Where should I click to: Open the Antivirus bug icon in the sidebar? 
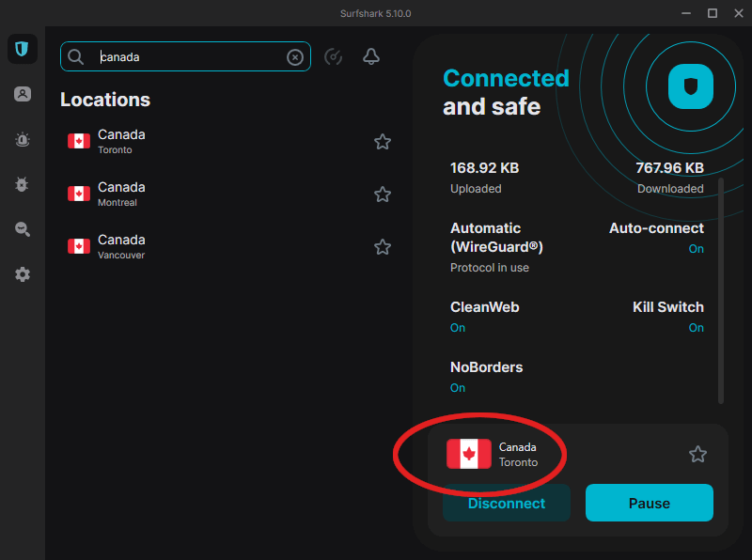(22, 184)
